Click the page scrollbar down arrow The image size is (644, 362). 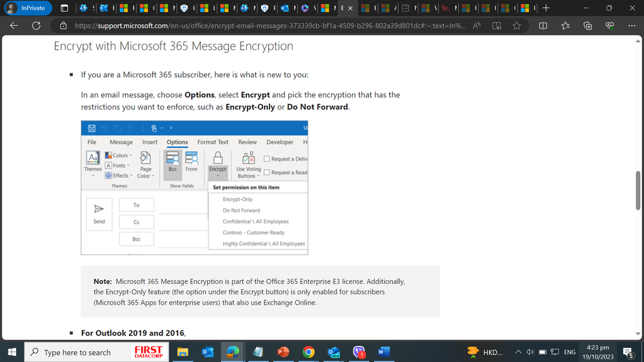point(638,334)
